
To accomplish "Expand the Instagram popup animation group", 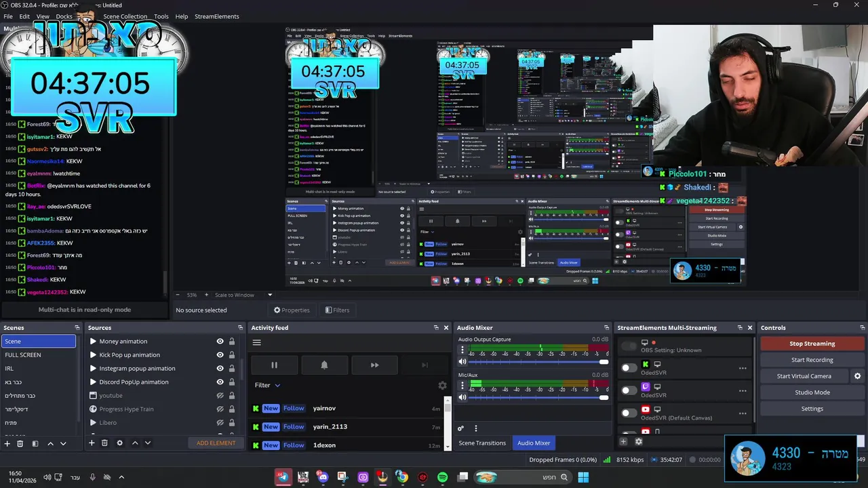I will 93,369.
